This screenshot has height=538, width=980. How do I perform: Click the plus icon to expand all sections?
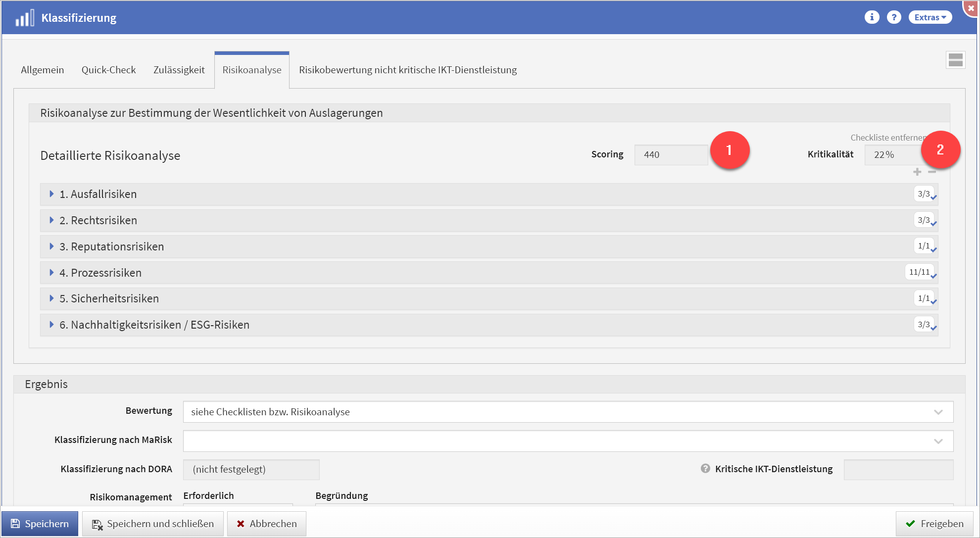[917, 172]
